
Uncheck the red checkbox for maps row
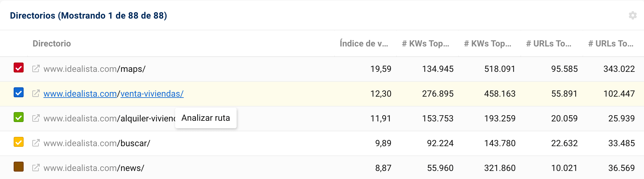(19, 68)
